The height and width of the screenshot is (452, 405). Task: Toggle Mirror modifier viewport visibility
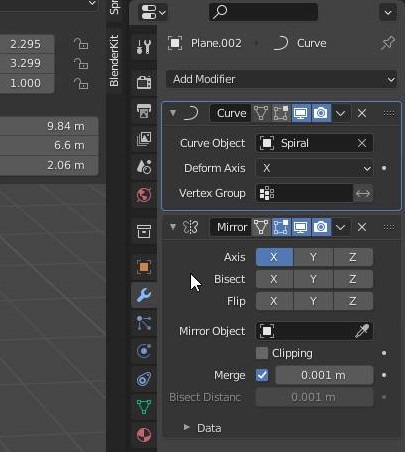(301, 227)
